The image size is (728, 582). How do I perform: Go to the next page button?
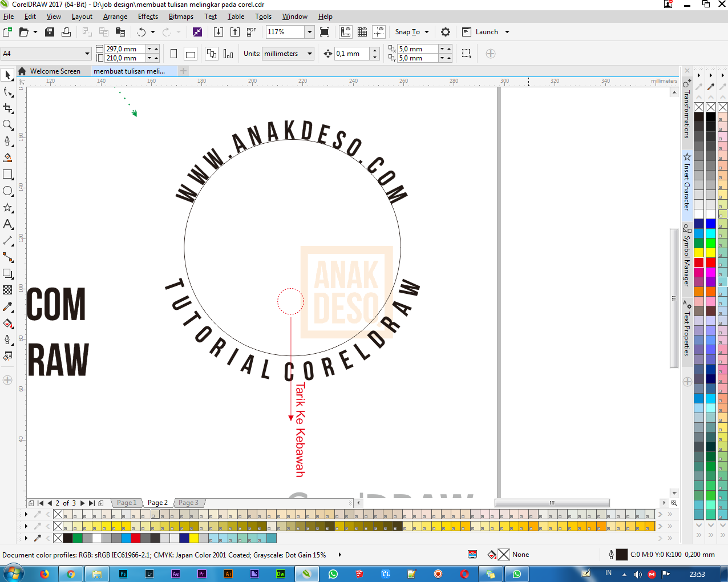click(83, 503)
